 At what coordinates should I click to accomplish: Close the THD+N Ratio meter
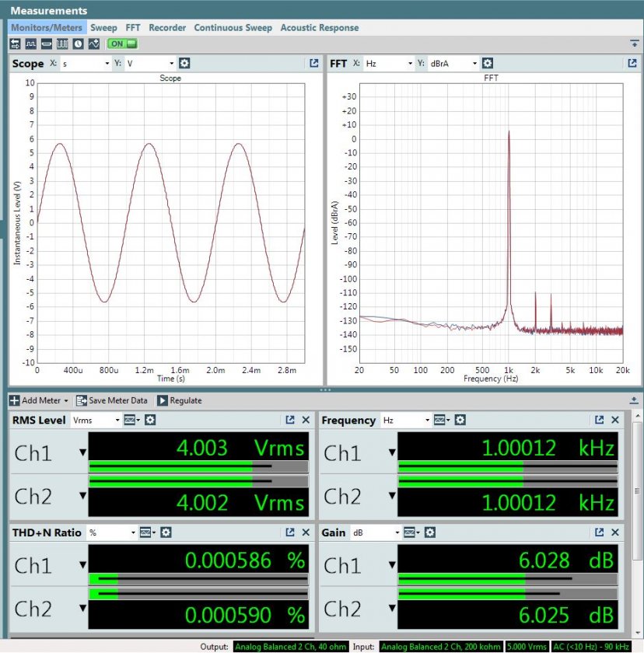(306, 533)
